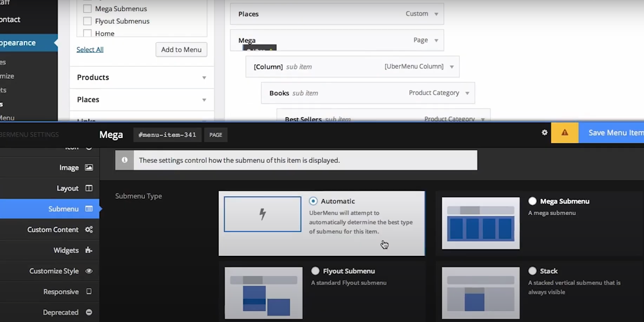Screen dimensions: 644x322
Task: Select the Automatic submenu type radio
Action: (x=313, y=201)
